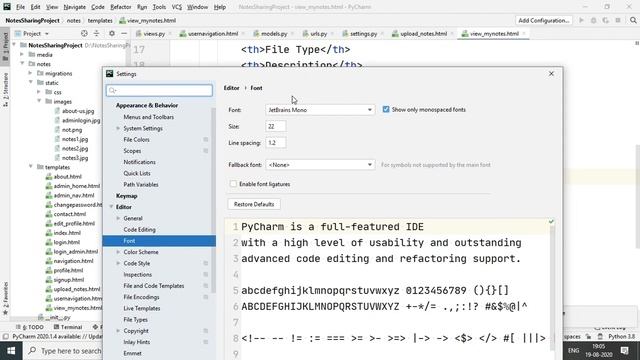Click the locate/scroll-from-source target icon
This screenshot has height=360, width=640.
pos(84,33)
